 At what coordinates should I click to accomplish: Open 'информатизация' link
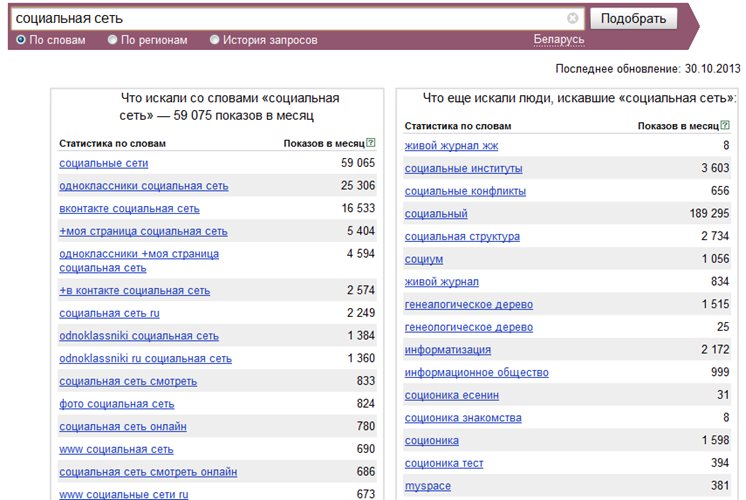tap(448, 350)
